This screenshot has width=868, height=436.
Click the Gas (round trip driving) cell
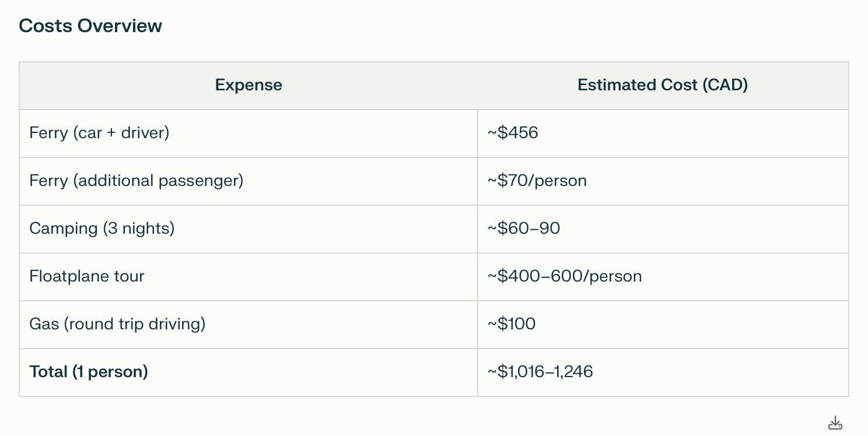coord(117,324)
